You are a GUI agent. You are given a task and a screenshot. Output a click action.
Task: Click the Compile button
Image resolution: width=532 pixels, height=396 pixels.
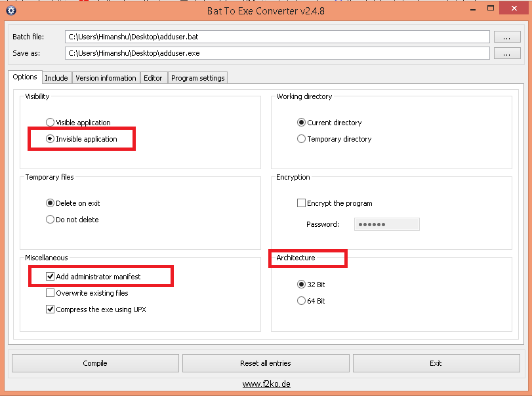point(94,363)
